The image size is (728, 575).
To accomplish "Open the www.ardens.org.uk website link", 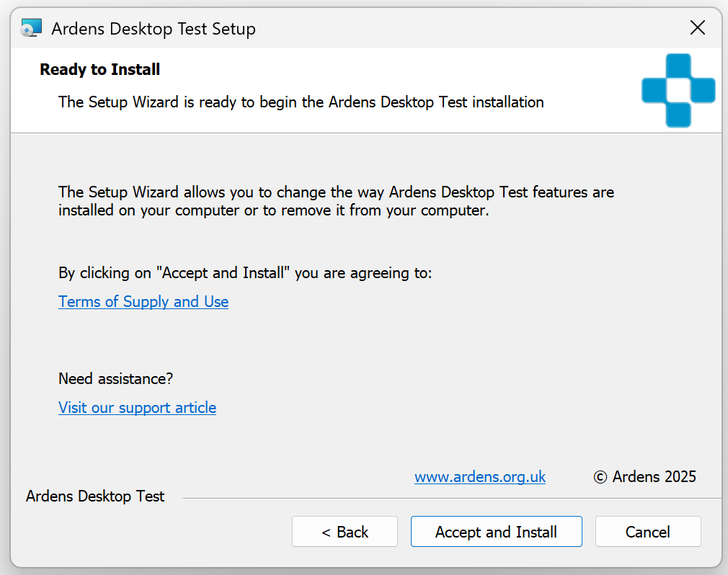I will pos(480,476).
